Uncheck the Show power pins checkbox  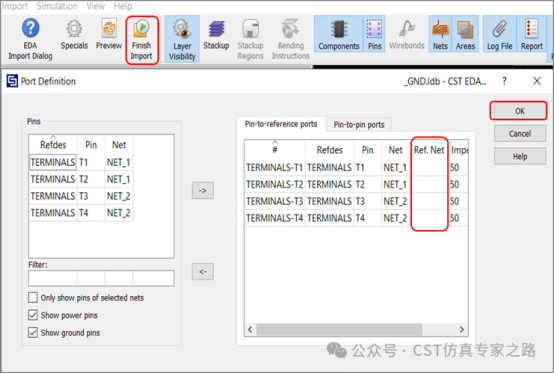click(x=33, y=315)
